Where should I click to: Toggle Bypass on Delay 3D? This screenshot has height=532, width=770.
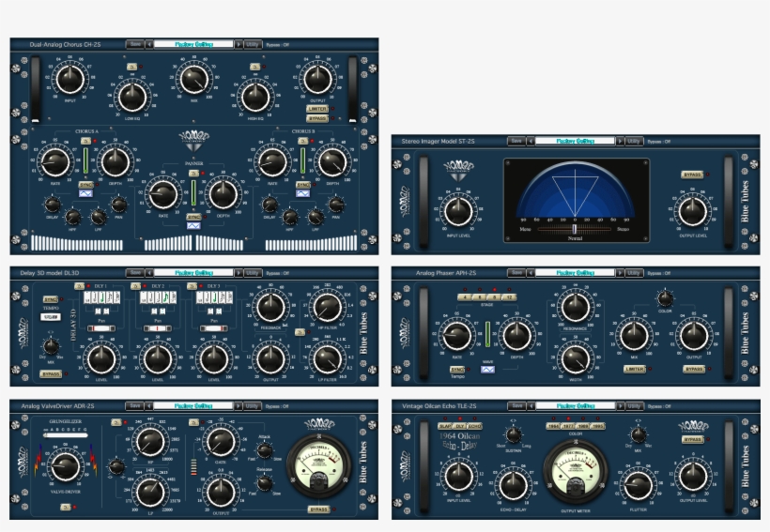(51, 374)
